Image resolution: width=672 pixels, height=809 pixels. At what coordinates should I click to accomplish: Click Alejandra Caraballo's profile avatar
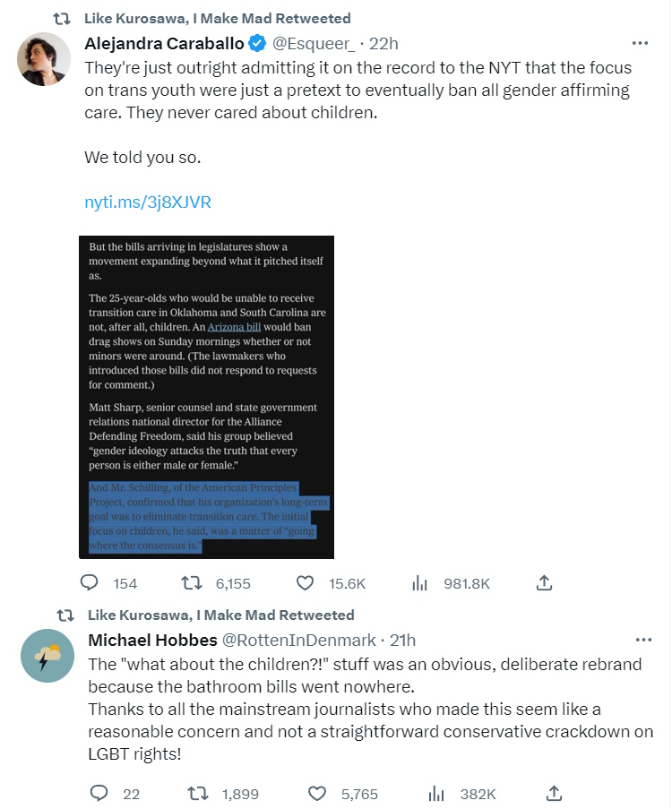[x=44, y=60]
